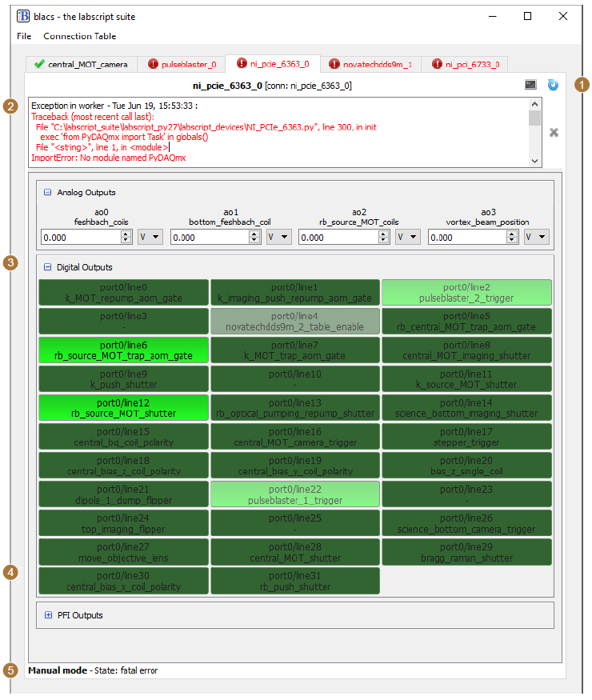Toggle port0/line31 rb_push_shutter
592x700 pixels.
[x=295, y=582]
